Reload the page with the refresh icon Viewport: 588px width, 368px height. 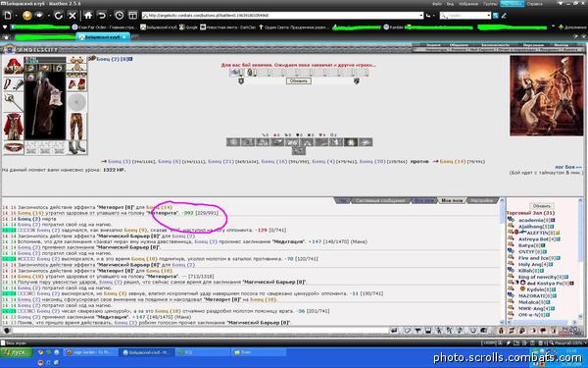[x=59, y=16]
